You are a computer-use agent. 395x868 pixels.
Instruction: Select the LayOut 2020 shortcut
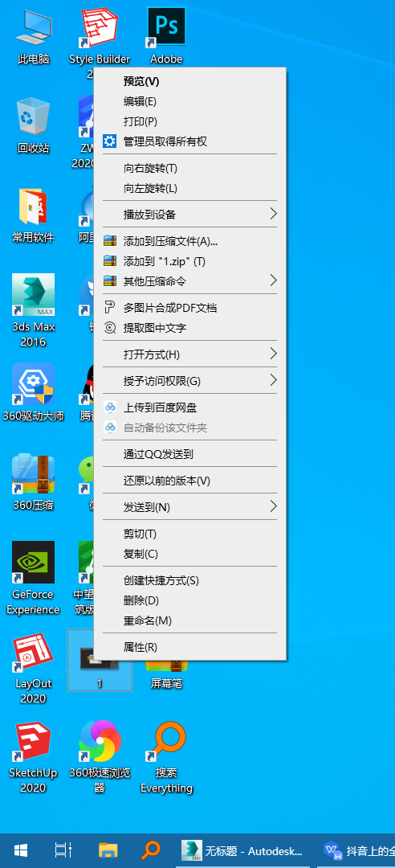tap(33, 667)
